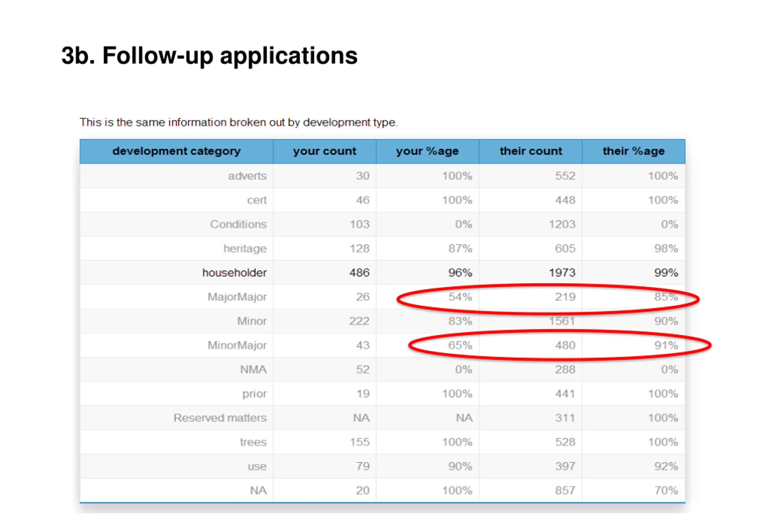Select the 'Conditions' row label

pos(238,224)
